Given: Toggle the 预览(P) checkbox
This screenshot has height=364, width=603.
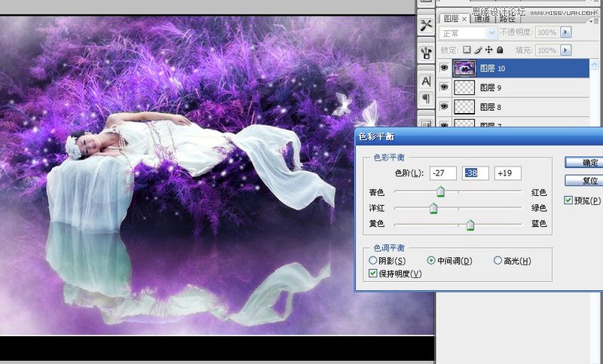Looking at the screenshot, I should (568, 200).
